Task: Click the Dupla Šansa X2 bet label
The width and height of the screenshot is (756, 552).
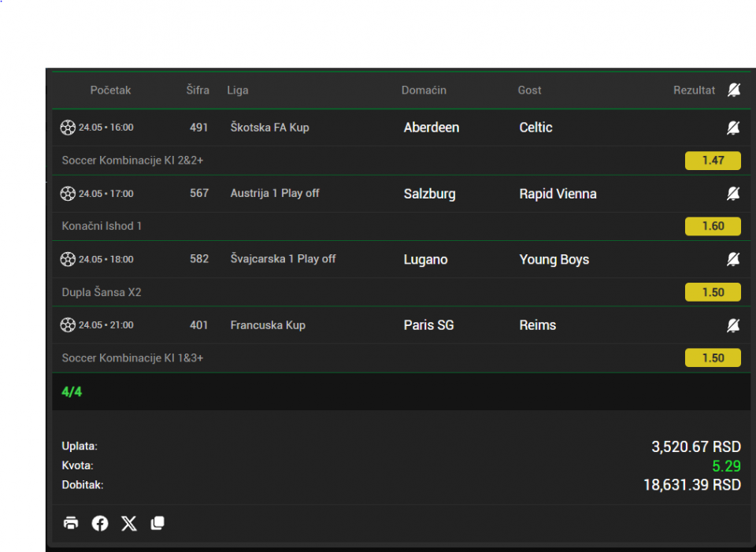Action: (x=102, y=292)
